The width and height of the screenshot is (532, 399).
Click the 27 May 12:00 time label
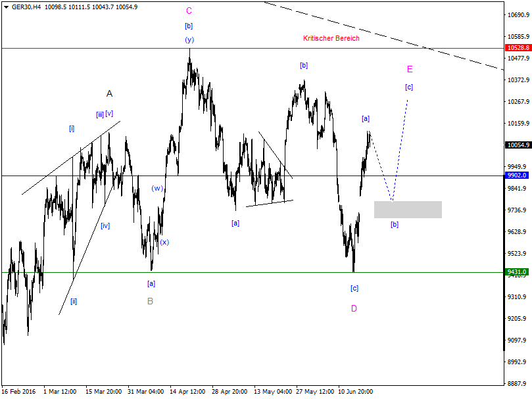point(315,392)
